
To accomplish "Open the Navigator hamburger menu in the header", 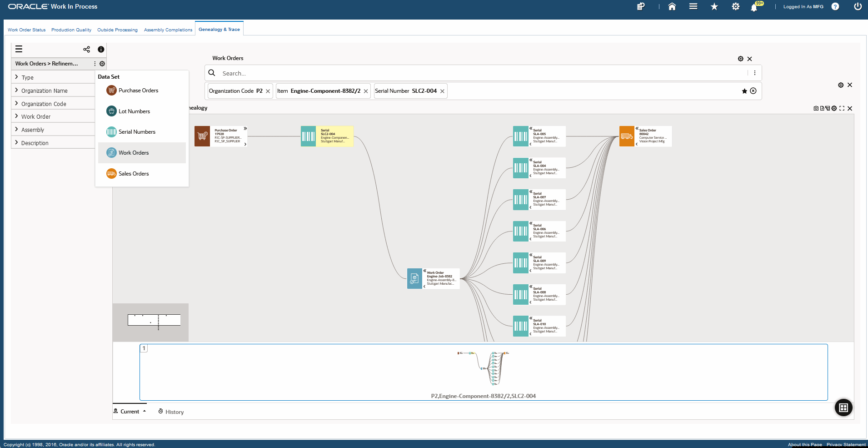I will [x=693, y=6].
